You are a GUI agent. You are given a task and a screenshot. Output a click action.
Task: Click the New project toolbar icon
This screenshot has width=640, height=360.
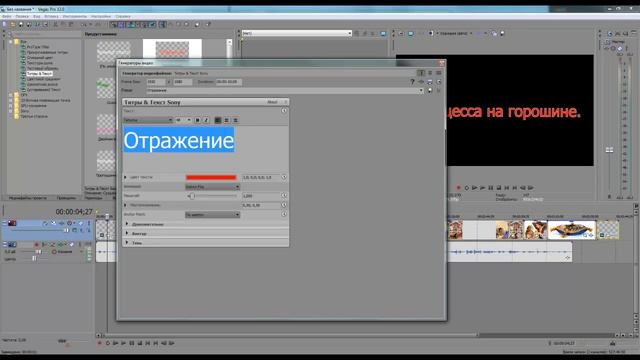click(x=5, y=24)
